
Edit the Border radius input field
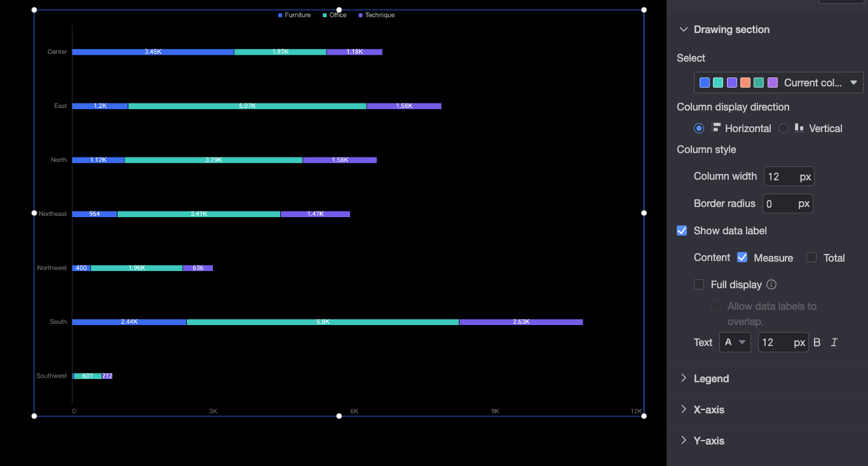click(787, 204)
